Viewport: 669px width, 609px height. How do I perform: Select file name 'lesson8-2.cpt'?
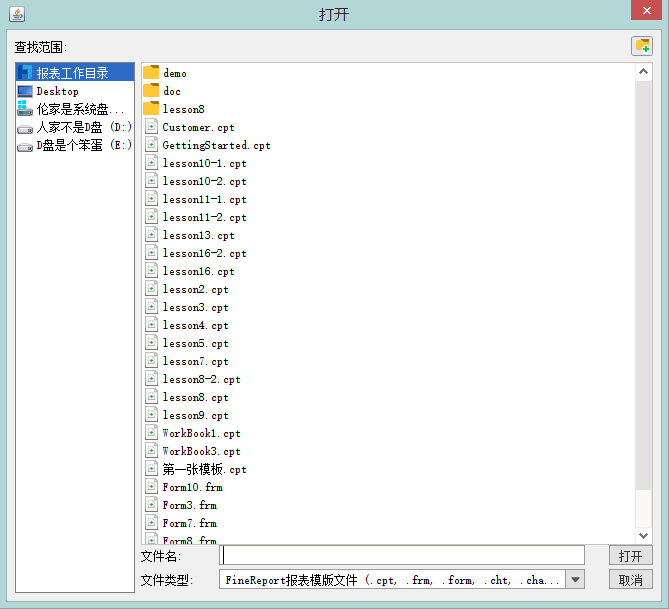tap(201, 379)
